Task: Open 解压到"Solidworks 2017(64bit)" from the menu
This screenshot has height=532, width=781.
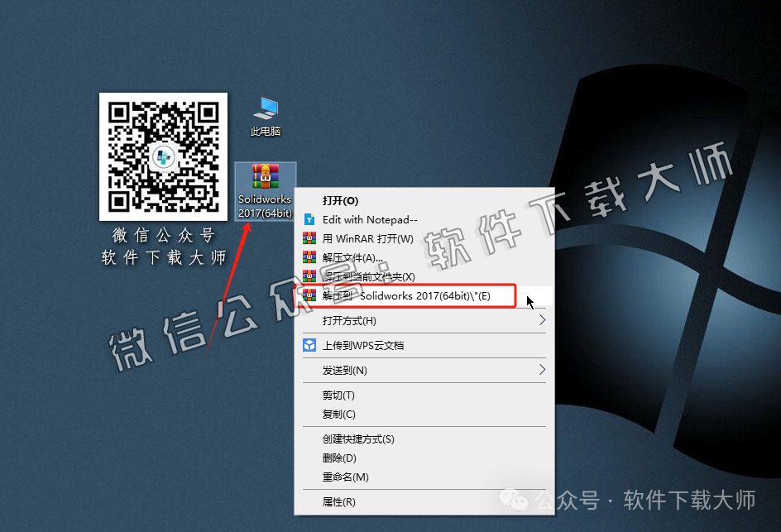Action: click(405, 297)
